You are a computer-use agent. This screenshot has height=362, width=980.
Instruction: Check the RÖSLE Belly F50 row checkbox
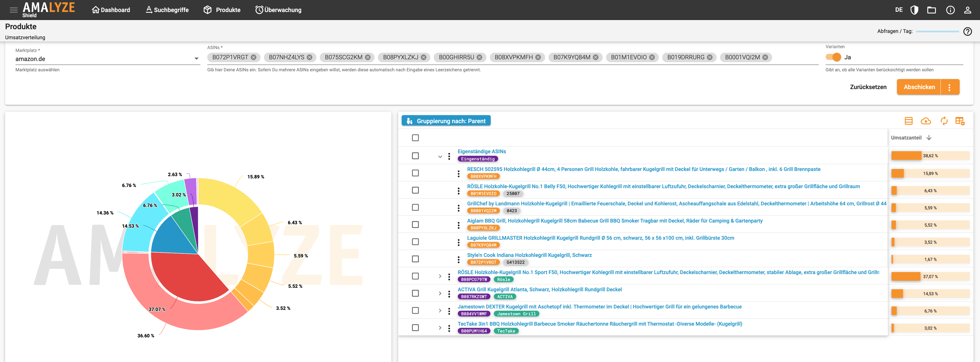coord(415,190)
